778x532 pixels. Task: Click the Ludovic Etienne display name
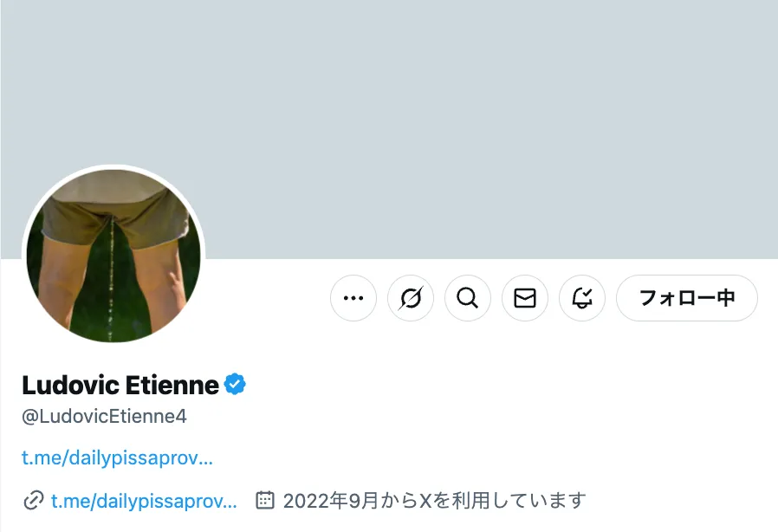[120, 384]
